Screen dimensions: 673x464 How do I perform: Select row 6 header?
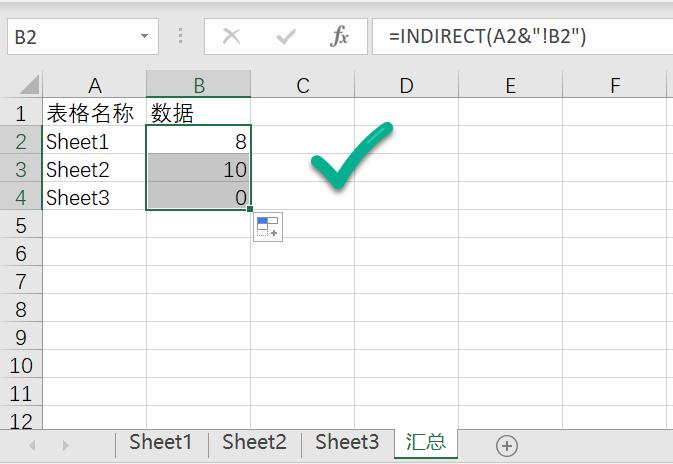coord(21,253)
